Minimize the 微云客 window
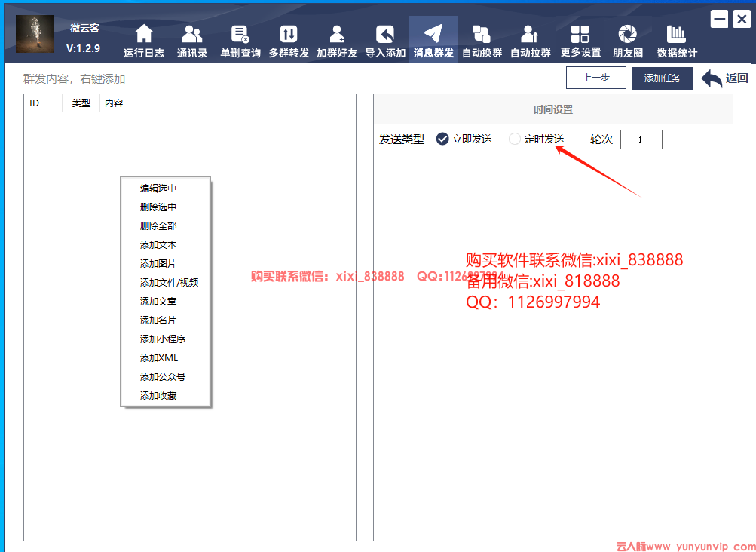 (719, 20)
